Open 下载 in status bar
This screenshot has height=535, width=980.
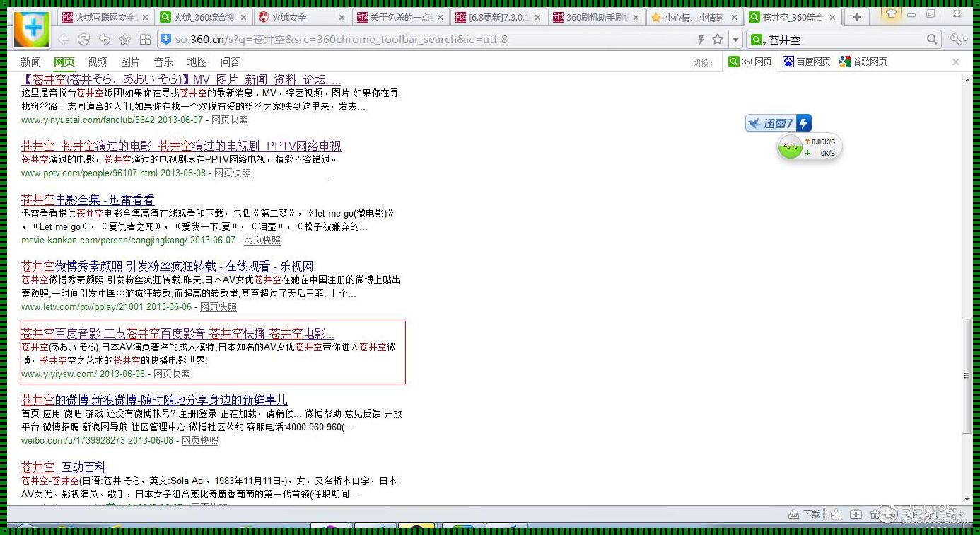[x=805, y=514]
